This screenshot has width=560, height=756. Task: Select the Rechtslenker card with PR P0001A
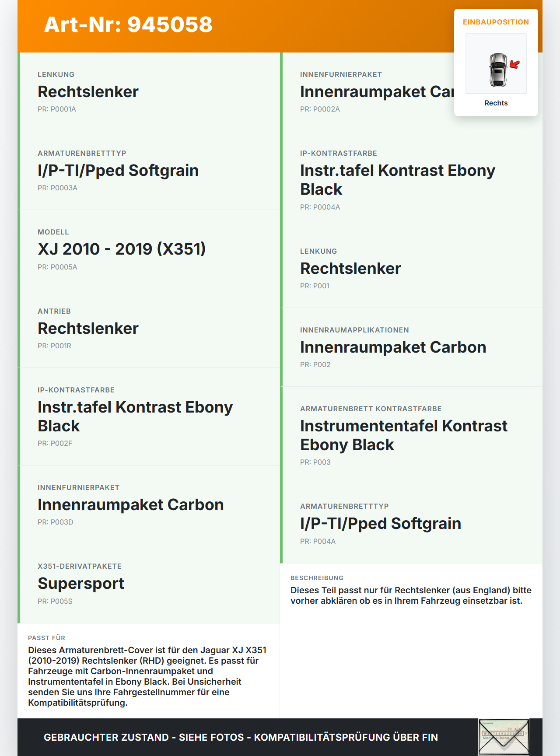coord(149,92)
